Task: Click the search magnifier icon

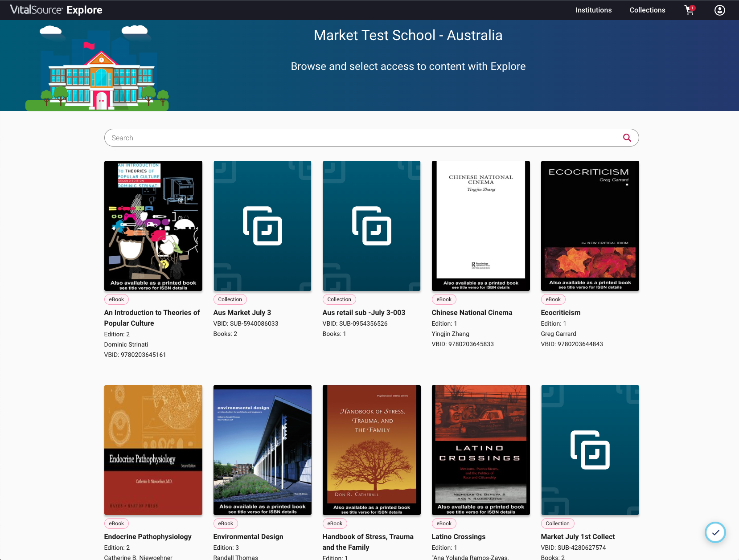Action: (x=627, y=138)
